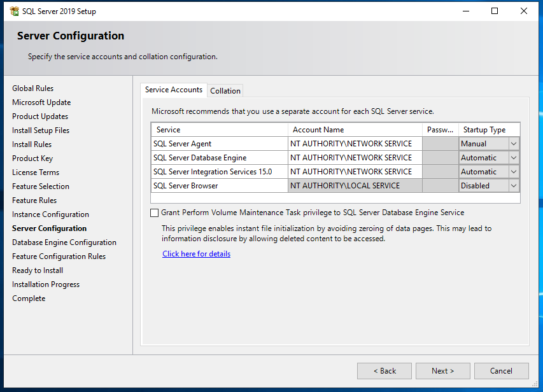Screen dimensions: 543x392
Task: Open "Click here for details" link
Action: pyautogui.click(x=196, y=253)
